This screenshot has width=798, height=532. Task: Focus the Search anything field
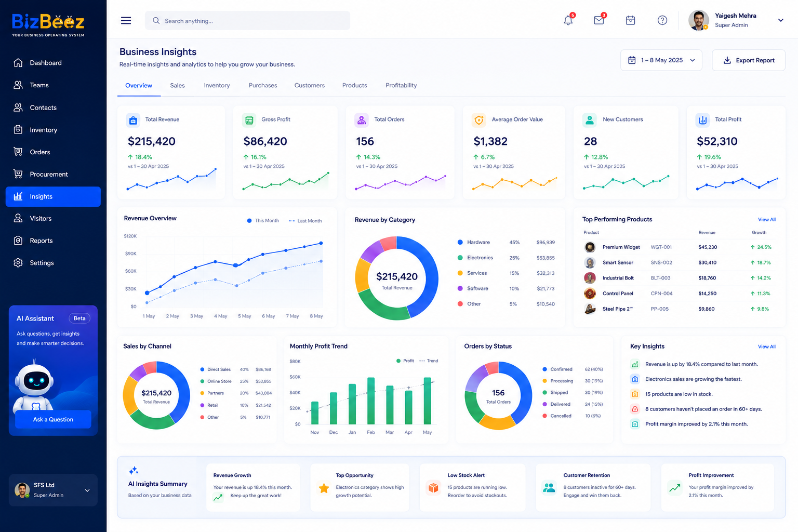pos(247,21)
